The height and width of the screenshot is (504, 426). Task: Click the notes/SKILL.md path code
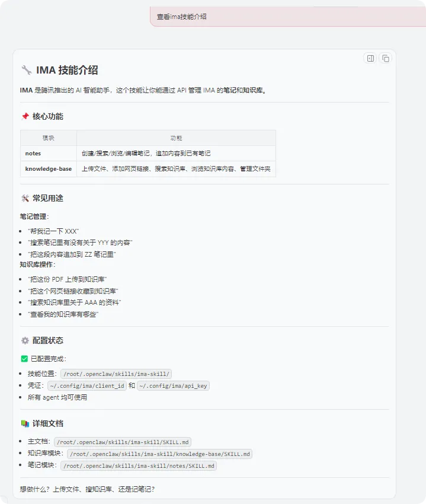coord(139,465)
